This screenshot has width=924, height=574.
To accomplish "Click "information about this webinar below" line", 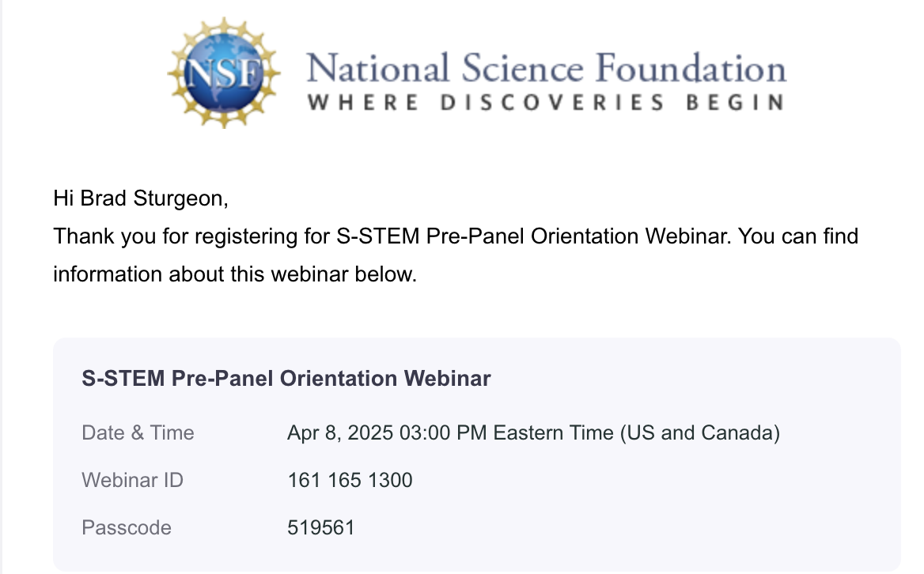I will point(234,274).
